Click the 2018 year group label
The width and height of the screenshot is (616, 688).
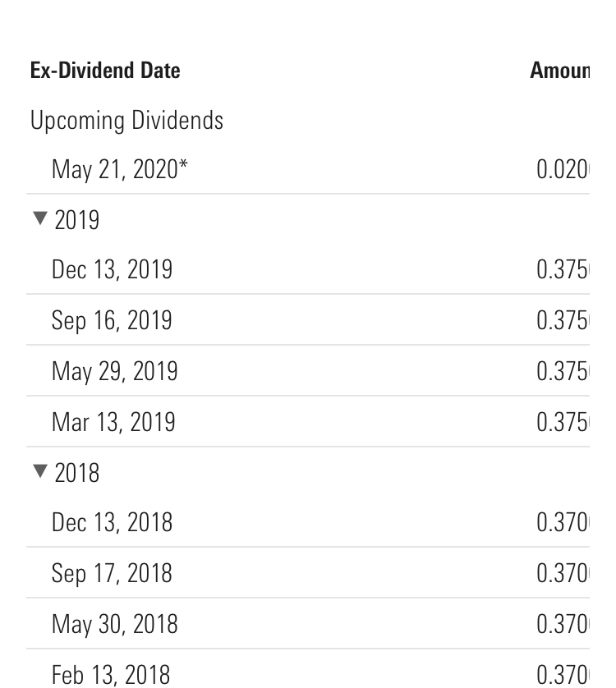pos(77,473)
